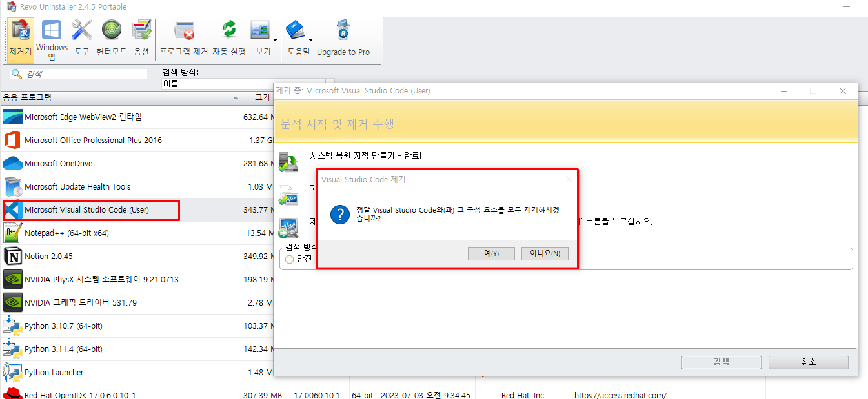Open the 도구 tools toolbar icon
Image resolution: width=868 pixels, height=399 pixels.
(x=82, y=39)
